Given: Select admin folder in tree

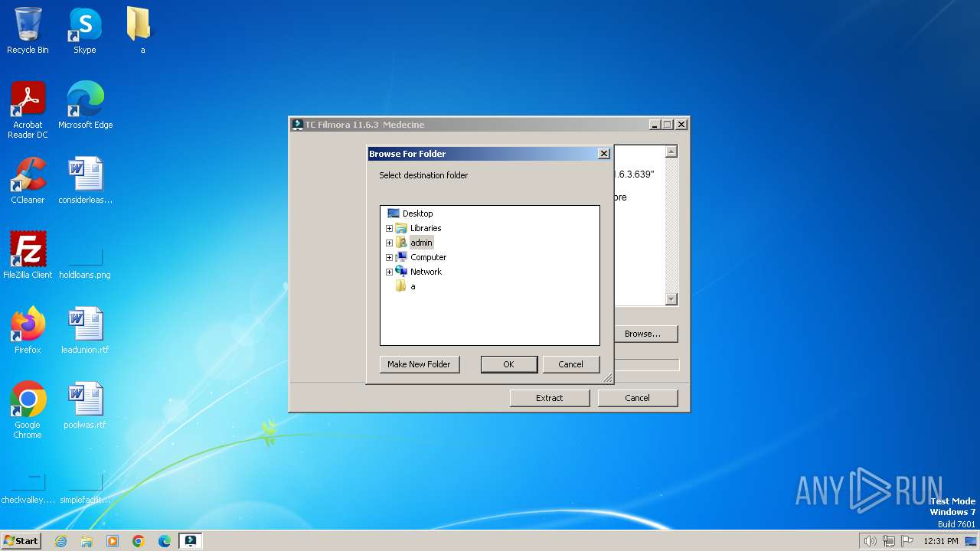Looking at the screenshot, I should 421,243.
